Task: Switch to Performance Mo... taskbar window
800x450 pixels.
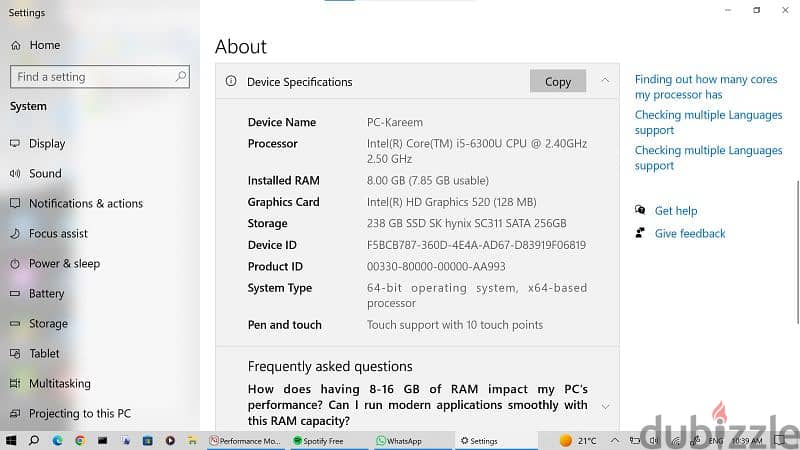Action: tap(245, 441)
